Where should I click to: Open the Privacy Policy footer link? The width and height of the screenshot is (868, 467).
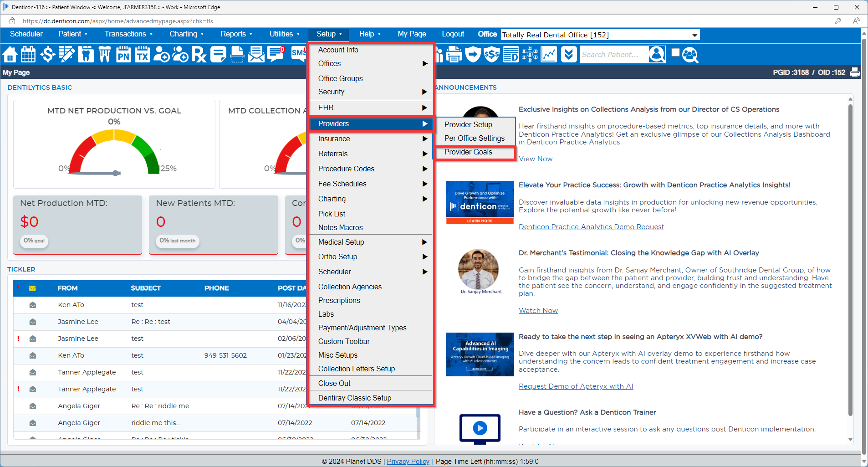tap(408, 462)
